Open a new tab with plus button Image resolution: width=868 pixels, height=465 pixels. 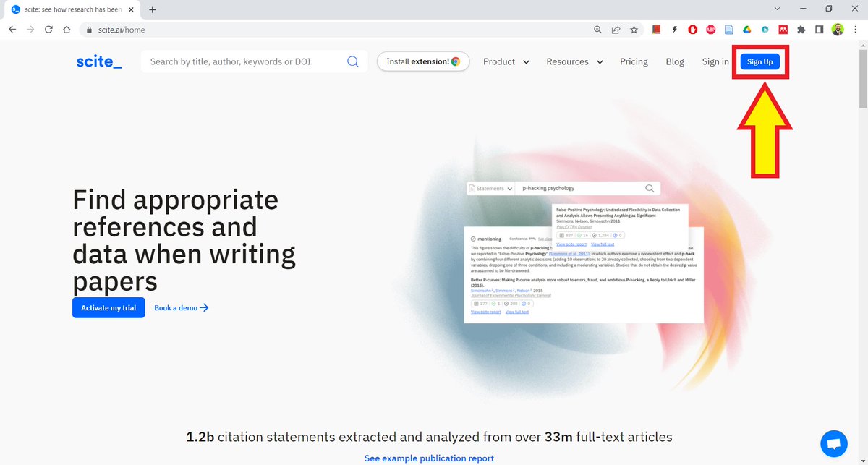pyautogui.click(x=153, y=9)
